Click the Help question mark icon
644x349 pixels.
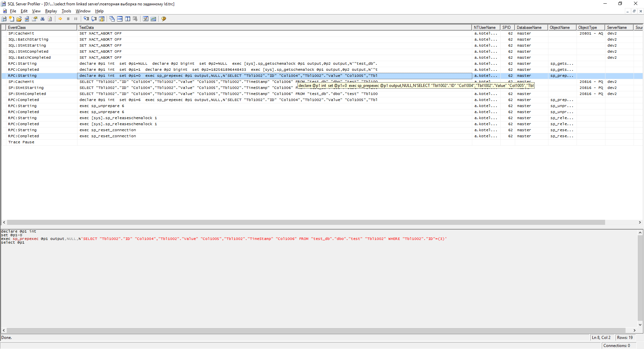pyautogui.click(x=164, y=19)
